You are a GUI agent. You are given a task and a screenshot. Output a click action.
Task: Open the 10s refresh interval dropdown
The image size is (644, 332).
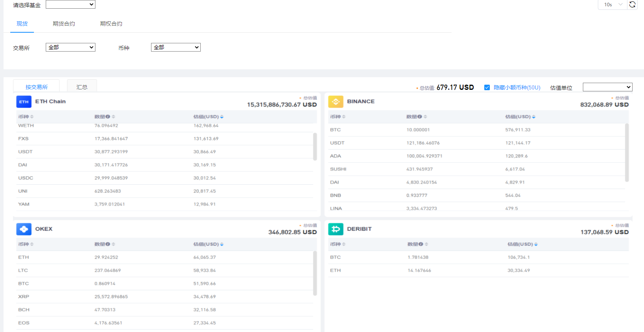click(x=613, y=5)
